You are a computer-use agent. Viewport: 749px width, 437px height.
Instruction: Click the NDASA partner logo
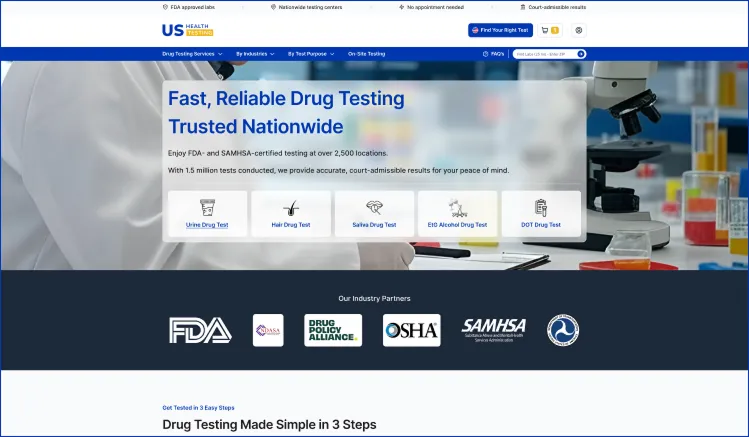[268, 330]
